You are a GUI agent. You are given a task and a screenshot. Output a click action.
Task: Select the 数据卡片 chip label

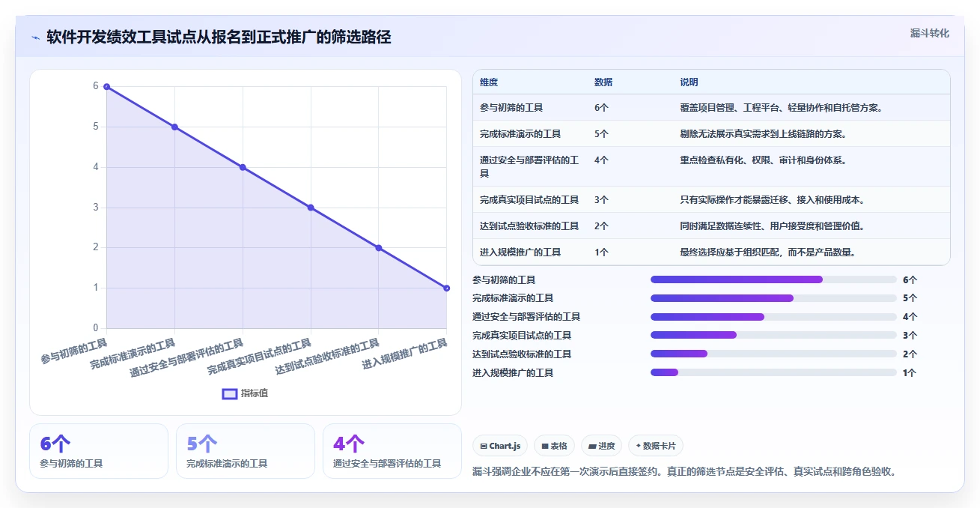pos(660,447)
